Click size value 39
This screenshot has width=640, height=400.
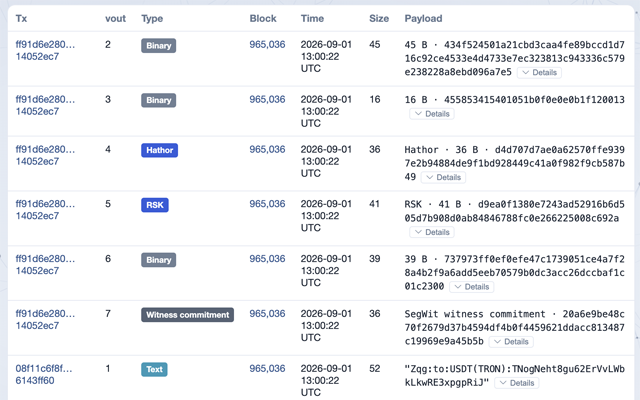click(x=375, y=259)
